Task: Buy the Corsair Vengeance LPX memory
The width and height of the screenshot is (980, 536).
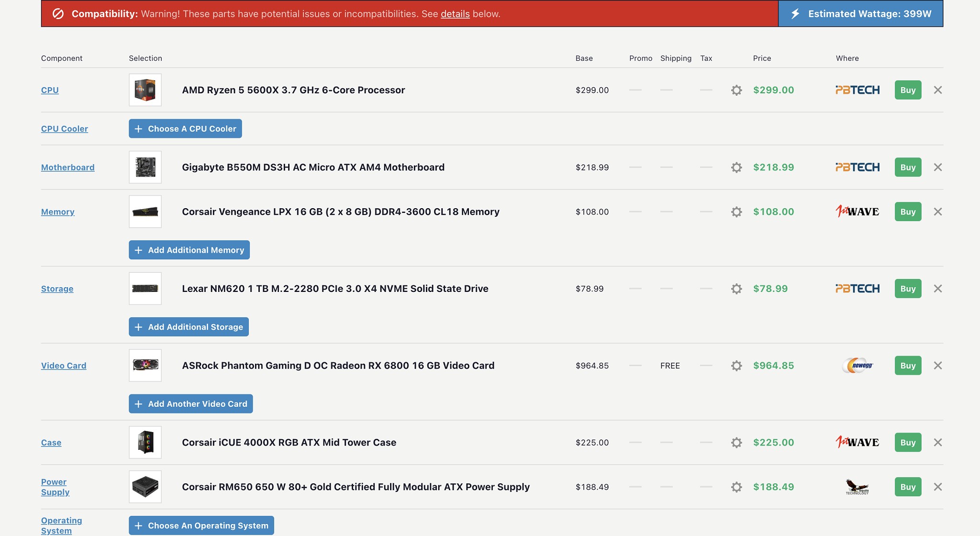Action: [908, 212]
